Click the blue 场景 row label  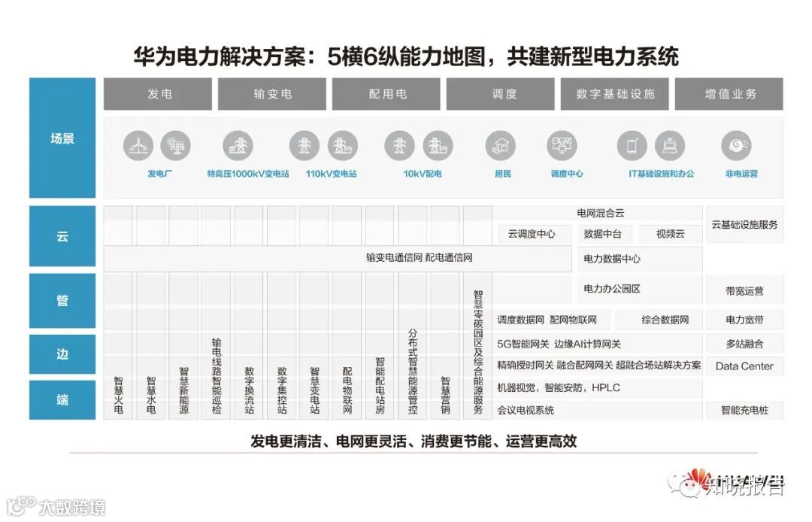(62, 138)
